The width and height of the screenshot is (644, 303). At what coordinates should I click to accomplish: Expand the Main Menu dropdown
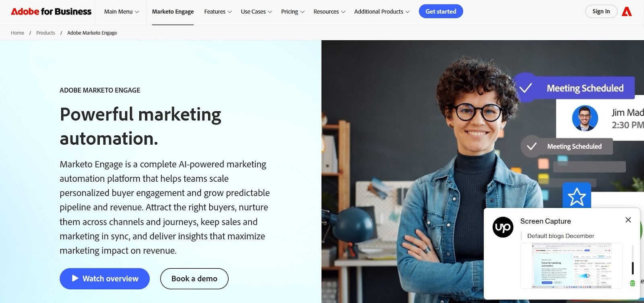click(122, 12)
